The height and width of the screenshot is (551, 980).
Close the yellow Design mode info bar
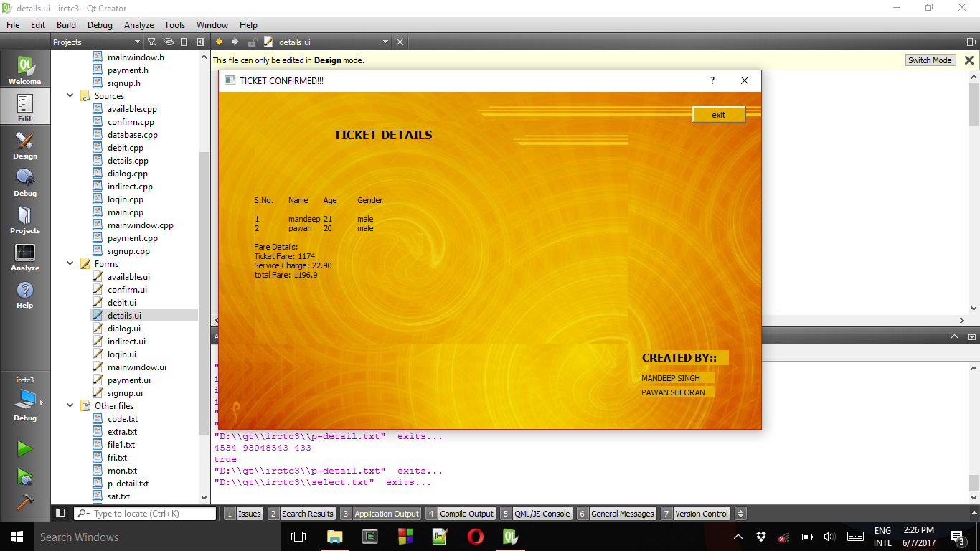tap(969, 60)
